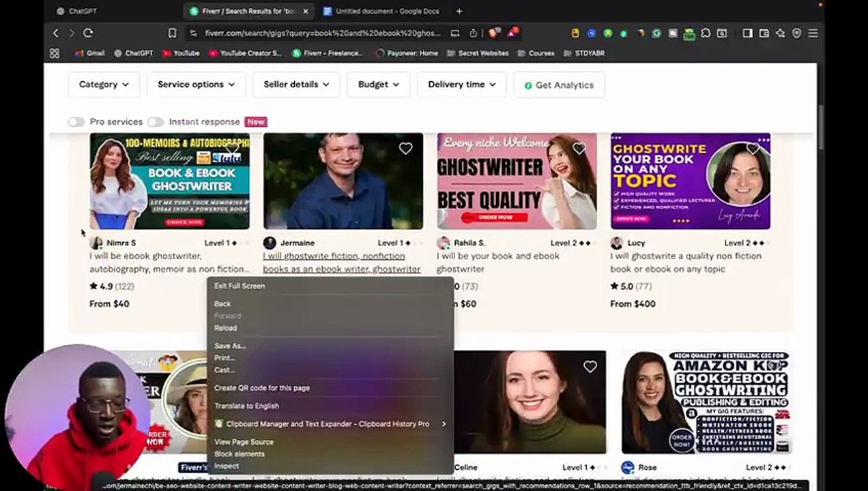Favorite Lucy's gig with heart icon
Viewport: 868px width, 491px height.
click(x=753, y=149)
